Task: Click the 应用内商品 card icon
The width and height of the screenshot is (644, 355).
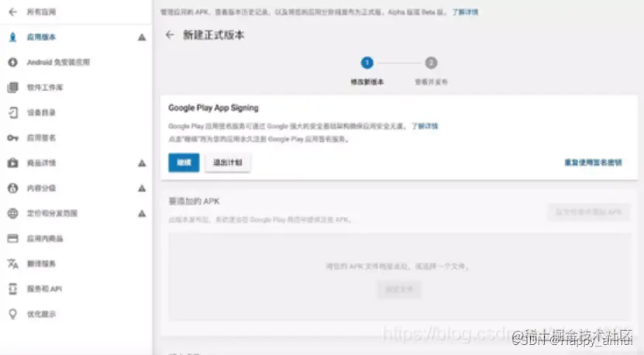Action: click(x=12, y=238)
